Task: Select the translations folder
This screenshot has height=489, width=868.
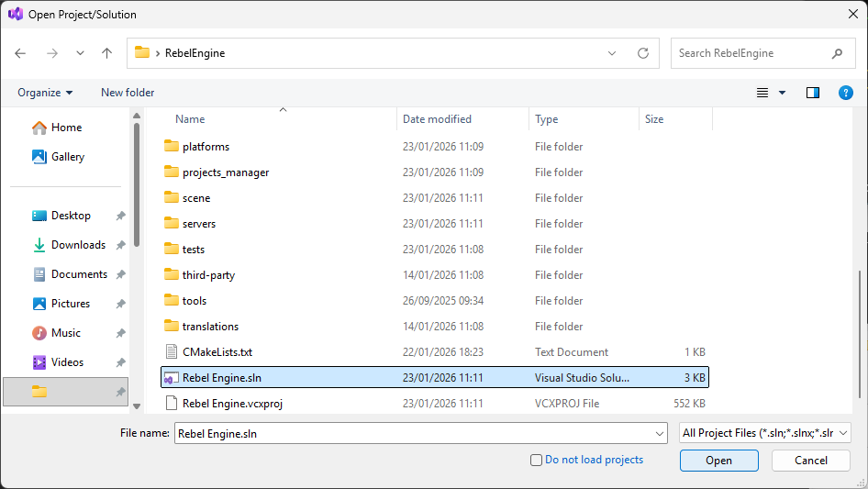Action: coord(435,327)
